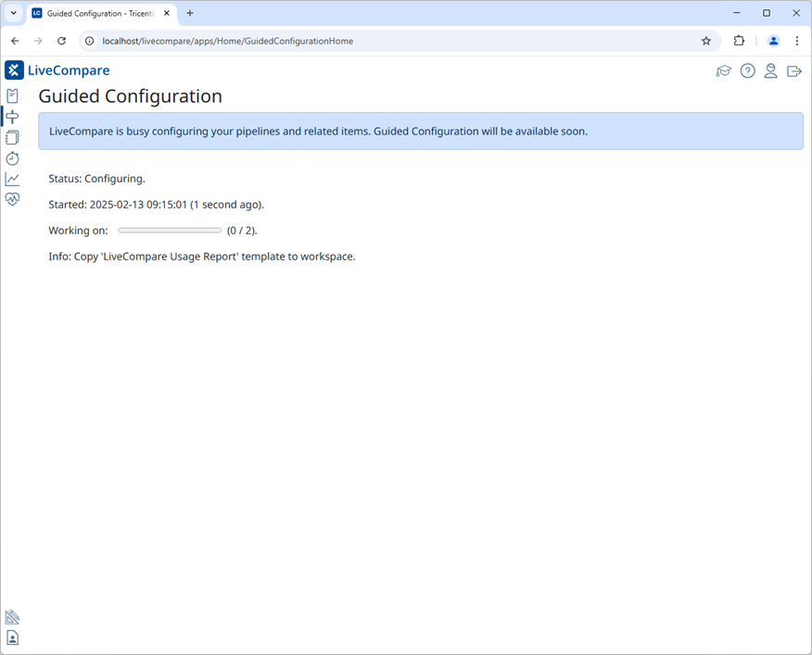The height and width of the screenshot is (655, 812).
Task: Click the contact document icon at bottom left
Action: click(x=12, y=637)
